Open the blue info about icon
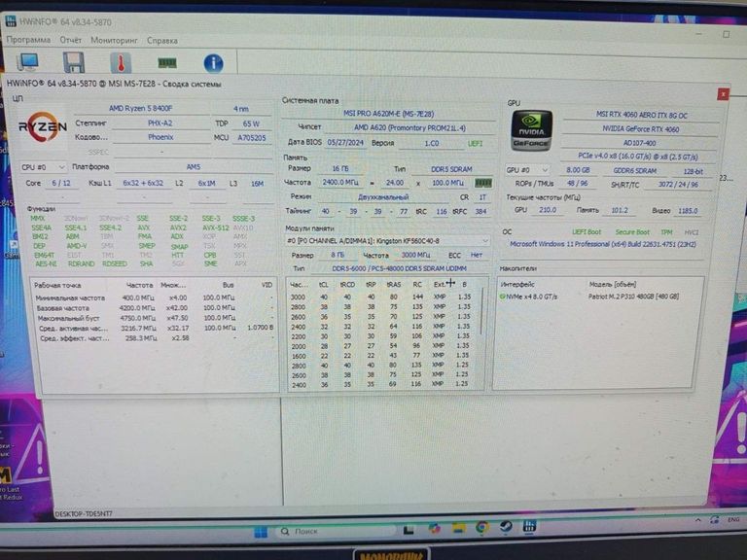Screen dimensions: 747x560 tap(213, 63)
